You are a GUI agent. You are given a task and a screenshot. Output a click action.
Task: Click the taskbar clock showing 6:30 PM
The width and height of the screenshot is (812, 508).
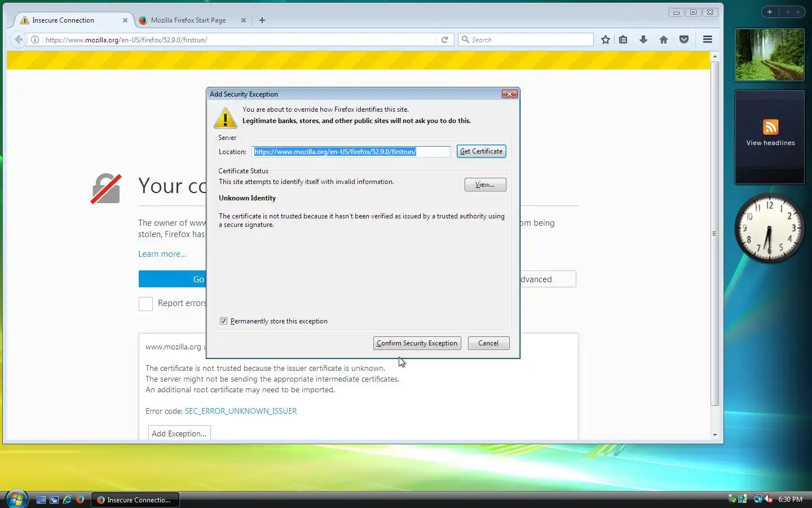coord(790,500)
